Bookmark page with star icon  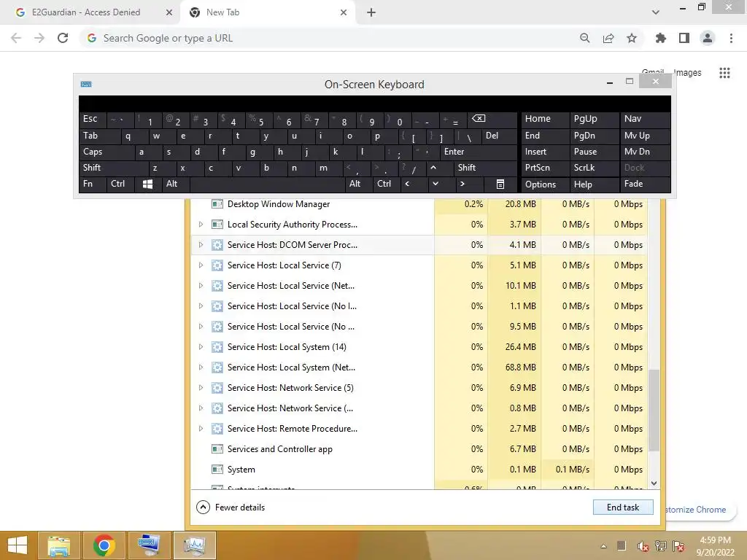coord(632,38)
